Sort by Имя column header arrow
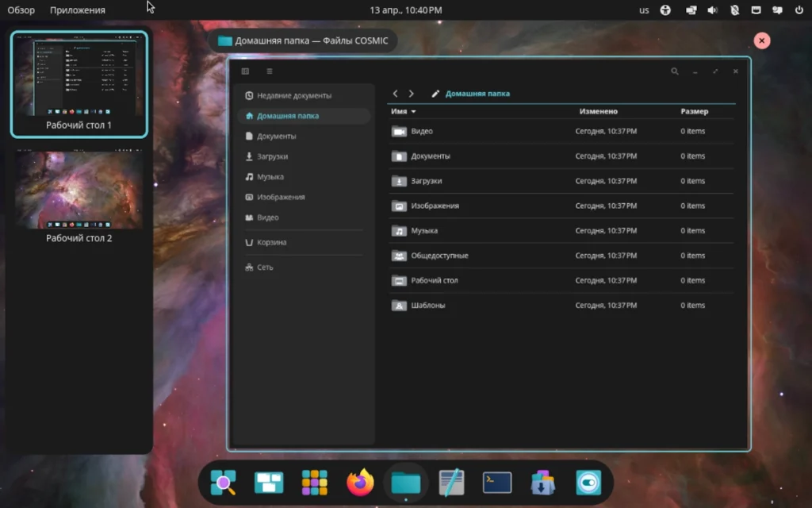 pos(413,111)
